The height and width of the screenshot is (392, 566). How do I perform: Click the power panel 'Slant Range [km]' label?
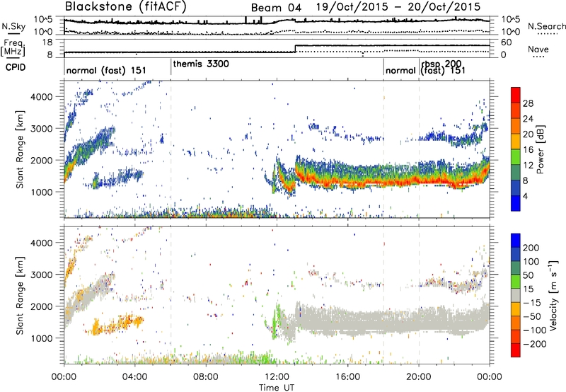pyautogui.click(x=20, y=149)
